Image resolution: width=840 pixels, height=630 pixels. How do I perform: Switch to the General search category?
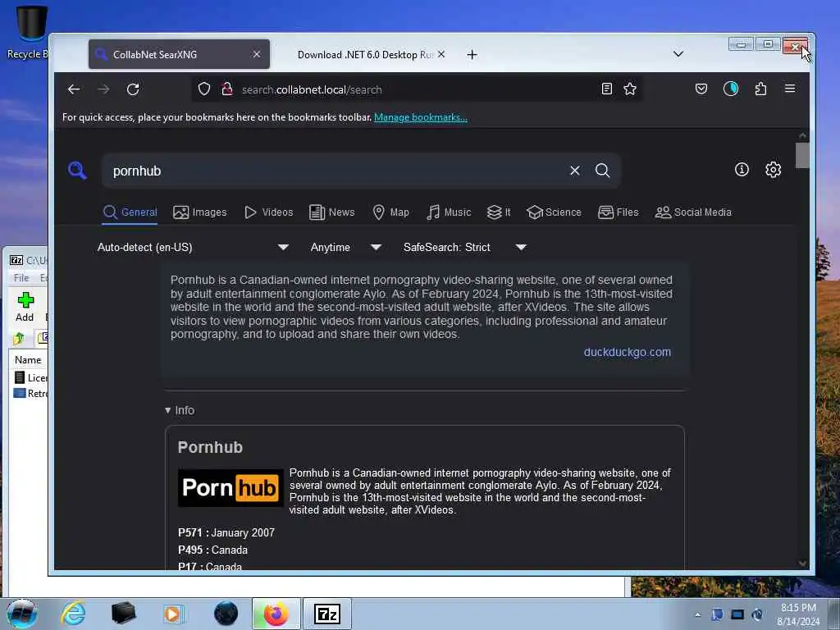point(130,212)
